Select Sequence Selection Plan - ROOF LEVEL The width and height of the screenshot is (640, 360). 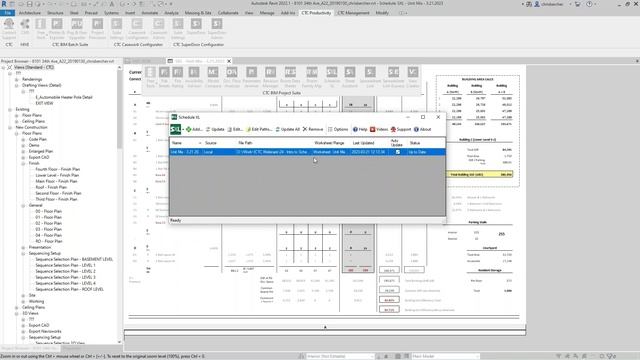tap(69, 289)
